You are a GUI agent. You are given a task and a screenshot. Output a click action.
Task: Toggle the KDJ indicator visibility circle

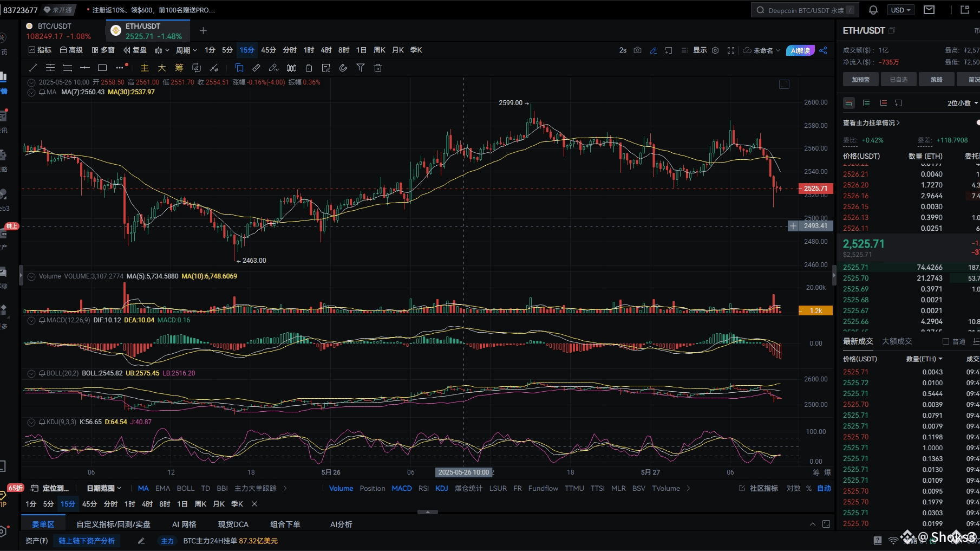(x=31, y=422)
